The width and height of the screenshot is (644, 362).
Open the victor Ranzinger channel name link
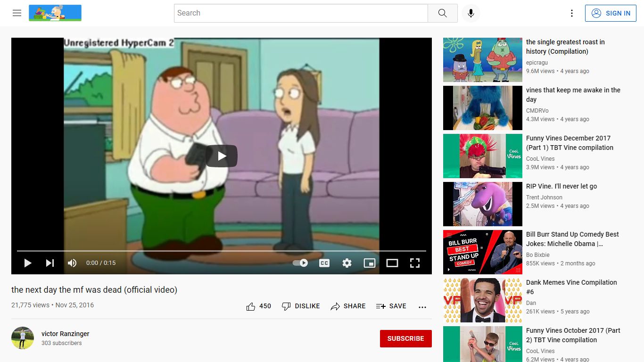click(66, 334)
